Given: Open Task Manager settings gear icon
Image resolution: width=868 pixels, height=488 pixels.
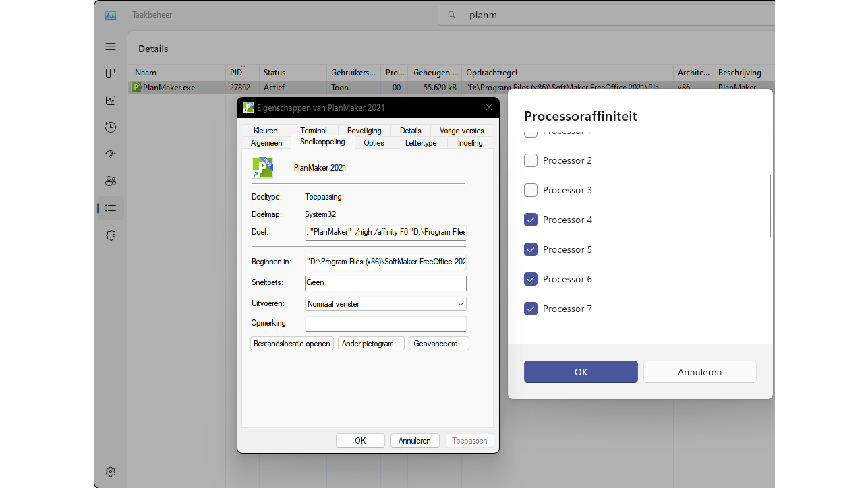Looking at the screenshot, I should coord(111,472).
